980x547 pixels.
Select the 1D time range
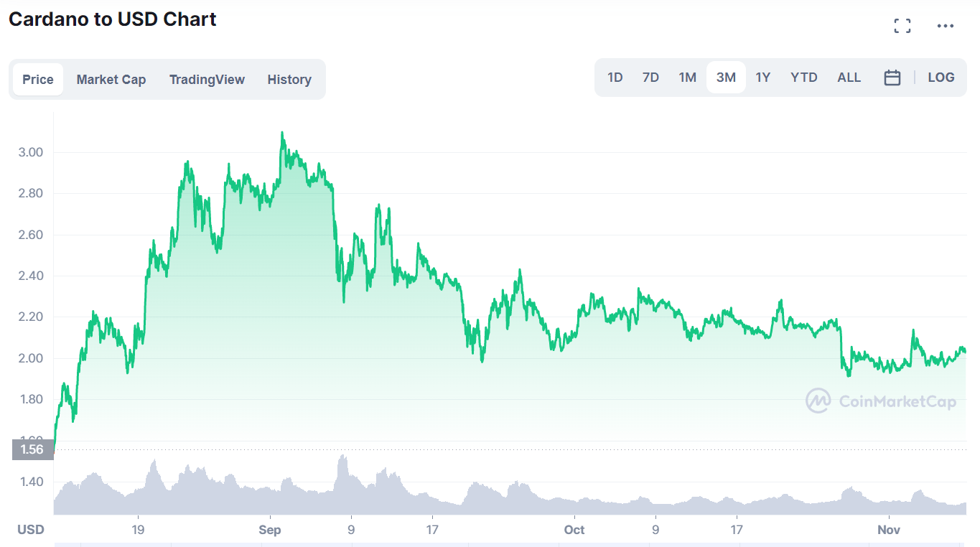pyautogui.click(x=615, y=78)
